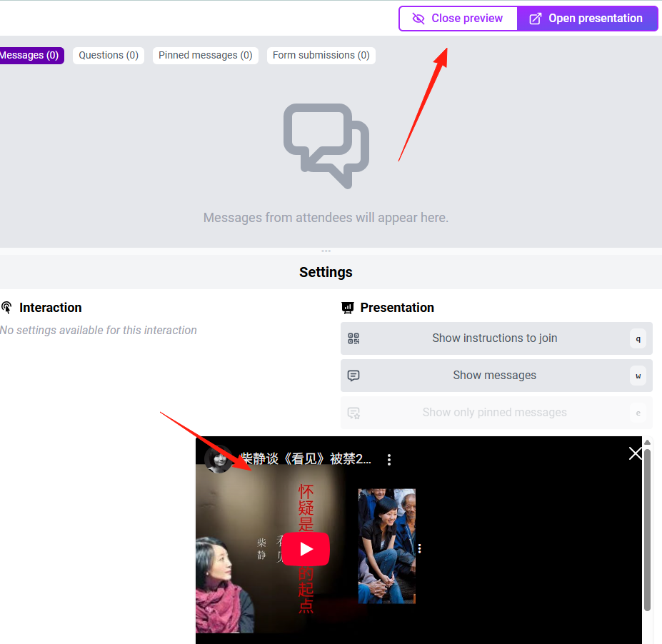Click the chat bubble icon beside Show messages
The image size is (662, 644).
click(353, 376)
